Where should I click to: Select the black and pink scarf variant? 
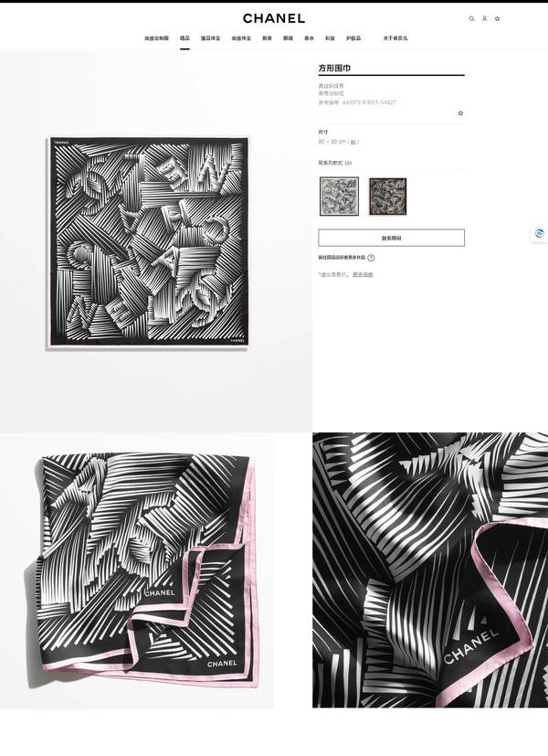[387, 197]
